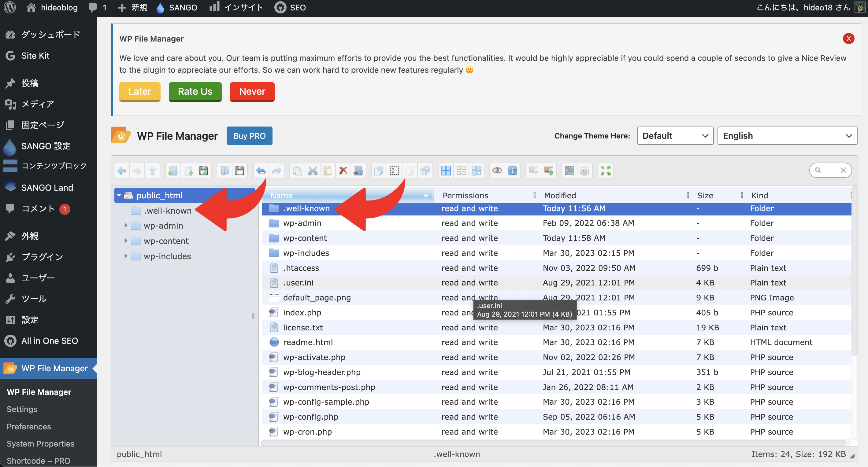
Task: Open System Properties submenu link
Action: point(40,443)
